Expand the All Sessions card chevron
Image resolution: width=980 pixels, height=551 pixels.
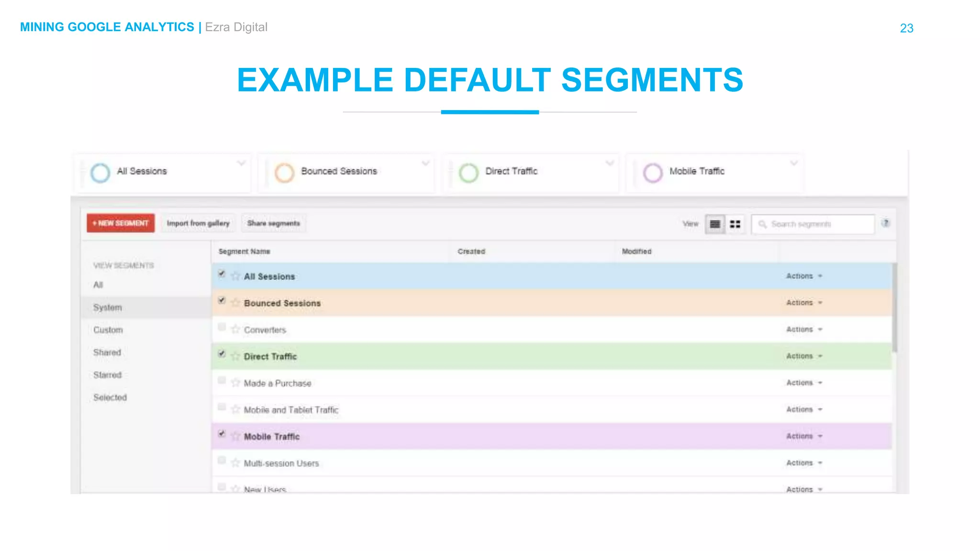tap(241, 163)
